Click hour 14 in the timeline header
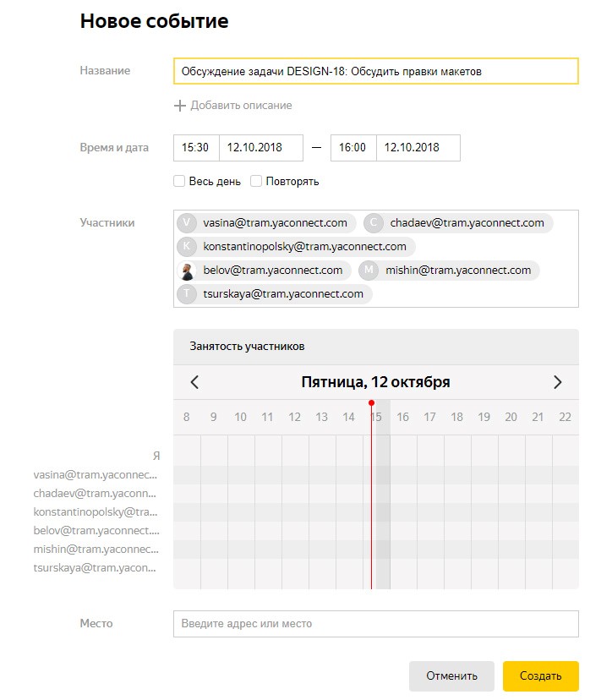Image resolution: width=612 pixels, height=700 pixels. 348,417
